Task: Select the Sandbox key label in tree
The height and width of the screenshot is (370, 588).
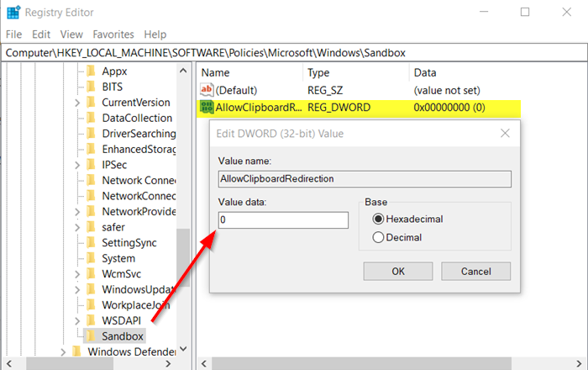Action: click(123, 336)
